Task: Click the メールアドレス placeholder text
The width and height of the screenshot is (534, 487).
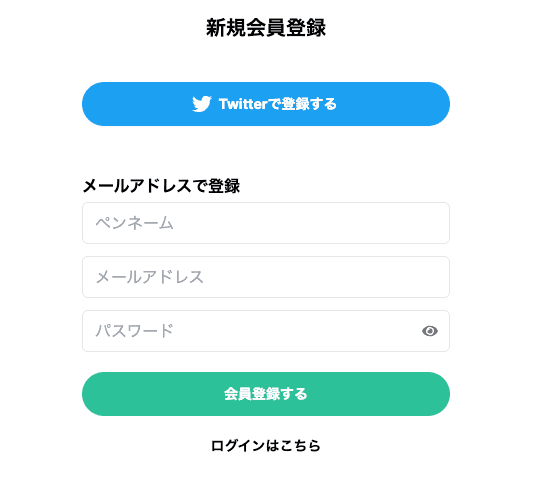Action: tap(150, 277)
